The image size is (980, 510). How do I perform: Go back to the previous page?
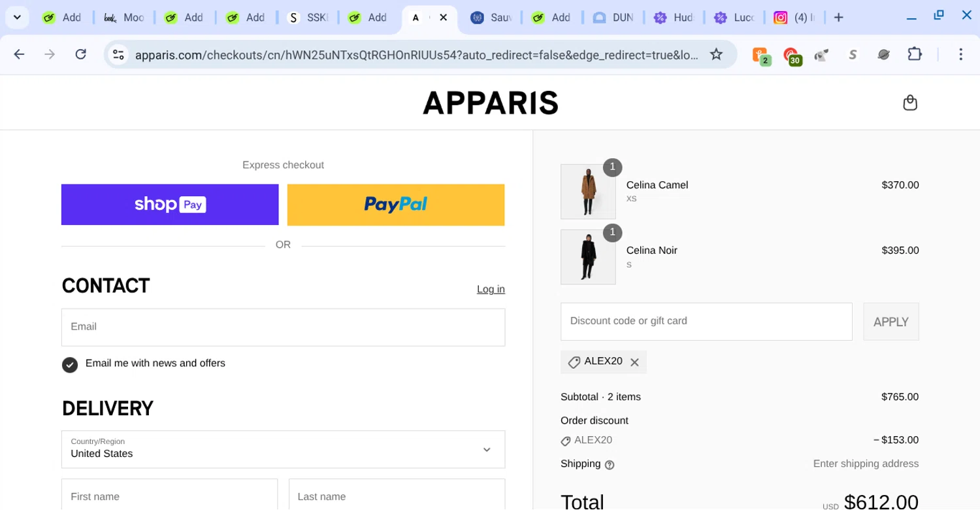click(20, 54)
